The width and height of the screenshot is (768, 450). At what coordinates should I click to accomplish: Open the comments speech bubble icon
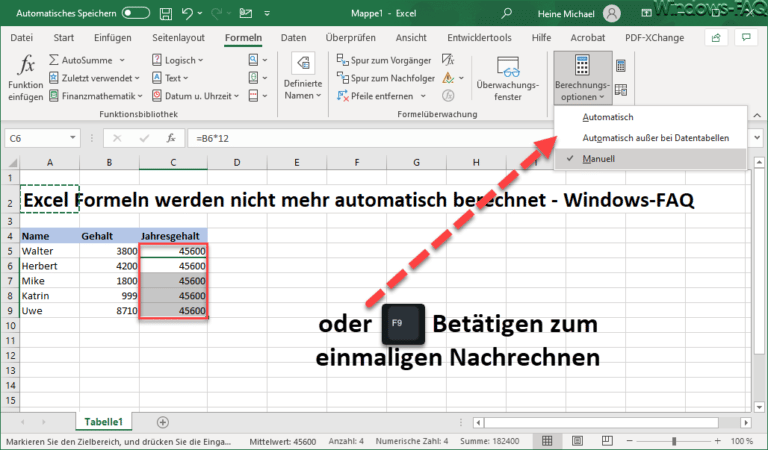click(746, 38)
